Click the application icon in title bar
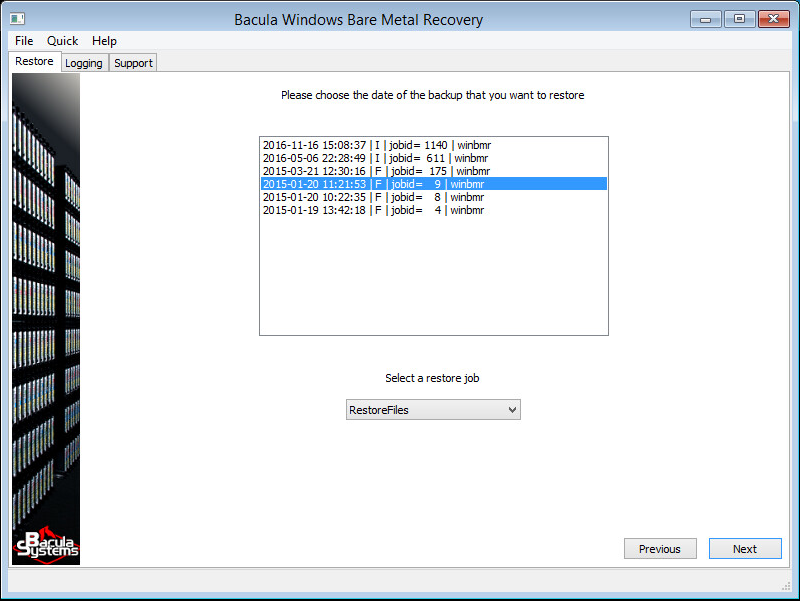The height and width of the screenshot is (601, 800). click(x=17, y=19)
